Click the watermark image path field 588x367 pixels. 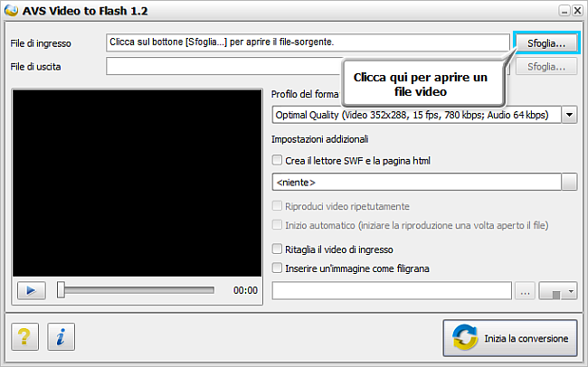click(392, 291)
